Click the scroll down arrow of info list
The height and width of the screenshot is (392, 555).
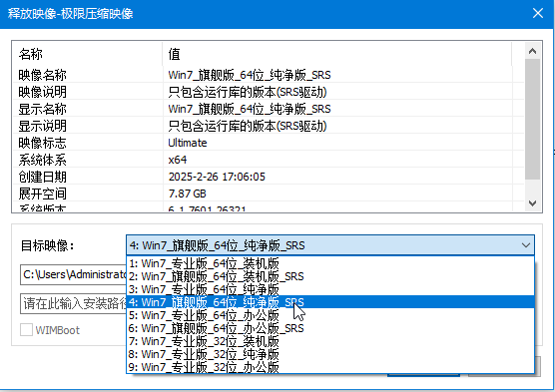click(532, 203)
